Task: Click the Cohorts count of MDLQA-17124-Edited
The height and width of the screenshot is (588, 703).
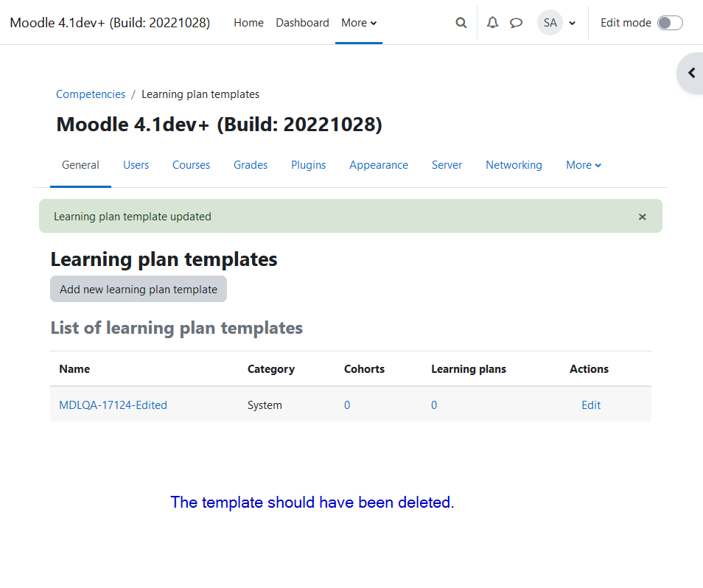Action: pos(347,405)
